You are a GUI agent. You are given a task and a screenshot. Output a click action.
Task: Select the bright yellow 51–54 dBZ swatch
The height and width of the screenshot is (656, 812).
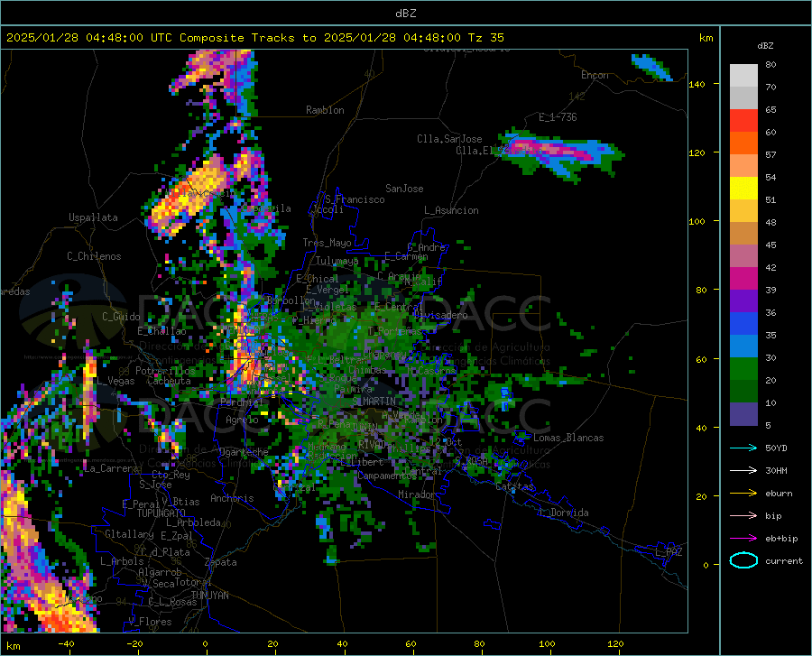[743, 189]
